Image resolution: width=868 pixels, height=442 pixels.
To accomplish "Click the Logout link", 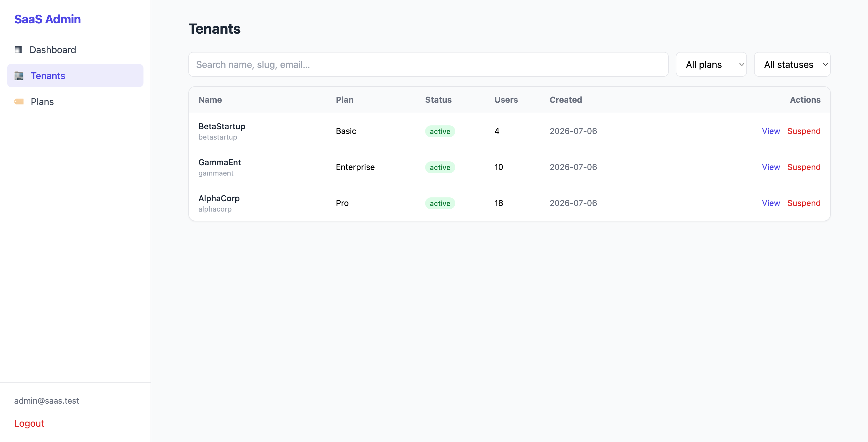I will [x=29, y=423].
